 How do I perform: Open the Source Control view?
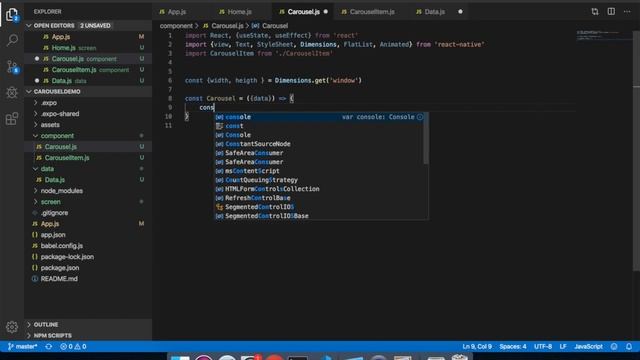point(12,67)
